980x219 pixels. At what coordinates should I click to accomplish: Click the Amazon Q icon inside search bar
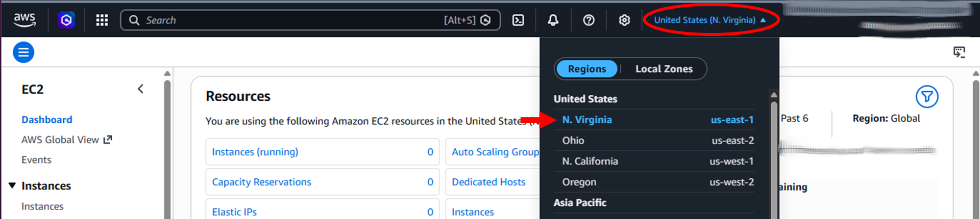click(486, 20)
